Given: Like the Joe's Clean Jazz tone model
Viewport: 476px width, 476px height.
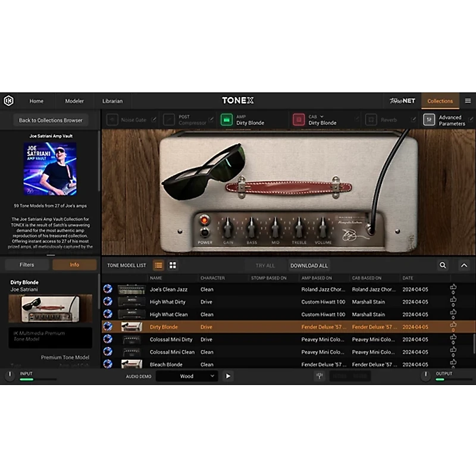Looking at the screenshot, I should click(453, 287).
